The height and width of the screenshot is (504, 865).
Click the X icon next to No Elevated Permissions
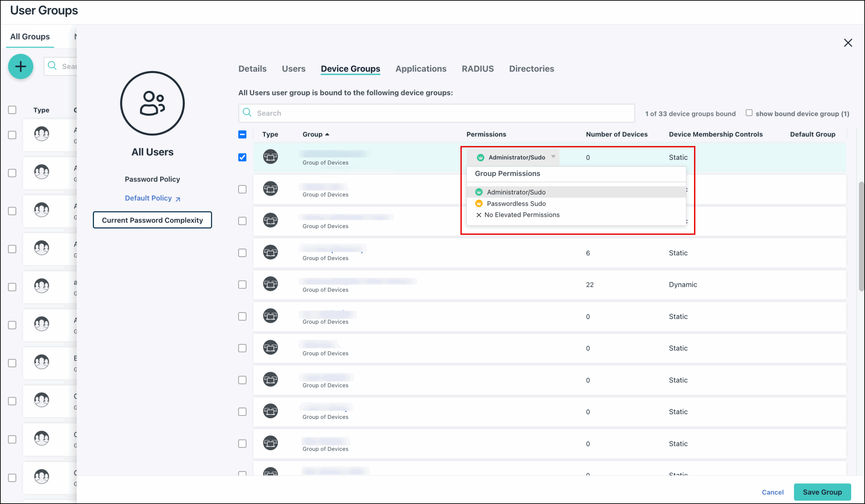478,215
